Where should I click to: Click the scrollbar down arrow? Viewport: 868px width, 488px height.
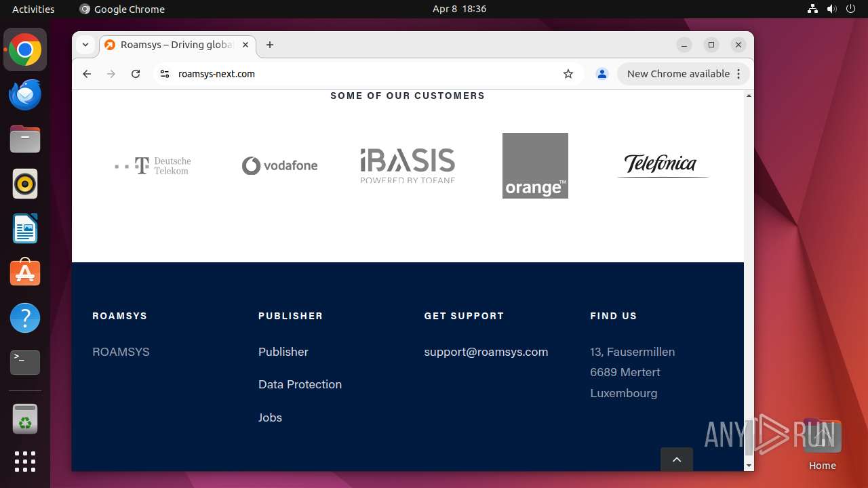(749, 466)
